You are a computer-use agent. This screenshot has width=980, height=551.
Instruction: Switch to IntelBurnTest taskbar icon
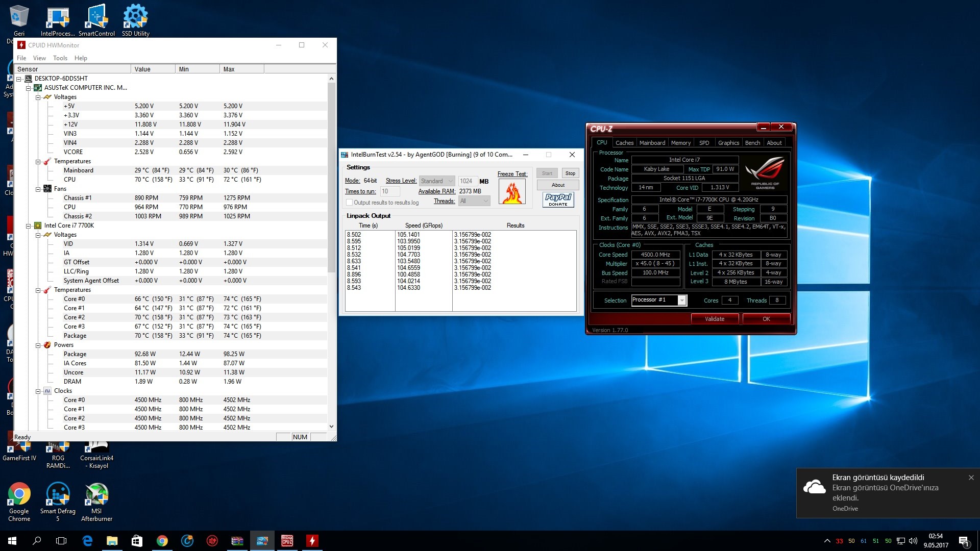coord(262,541)
